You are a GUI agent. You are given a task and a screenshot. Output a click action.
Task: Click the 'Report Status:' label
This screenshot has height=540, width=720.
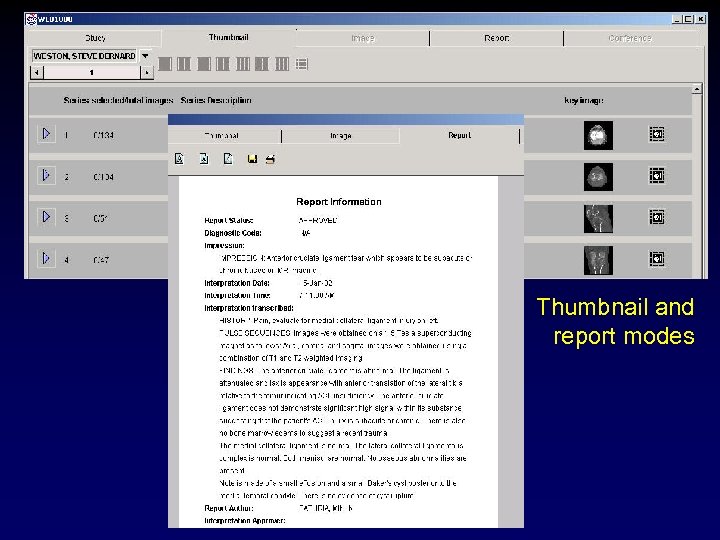pos(229,220)
